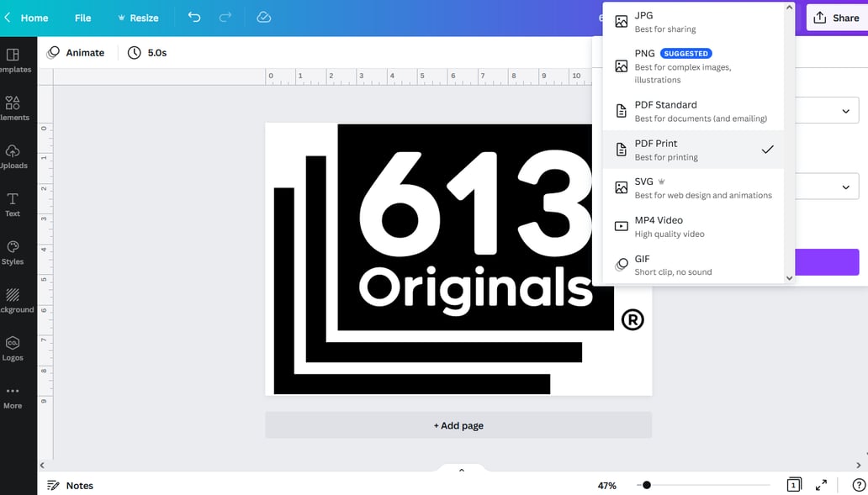The image size is (868, 495).
Task: Open the Styles sidebar panel
Action: (x=13, y=252)
